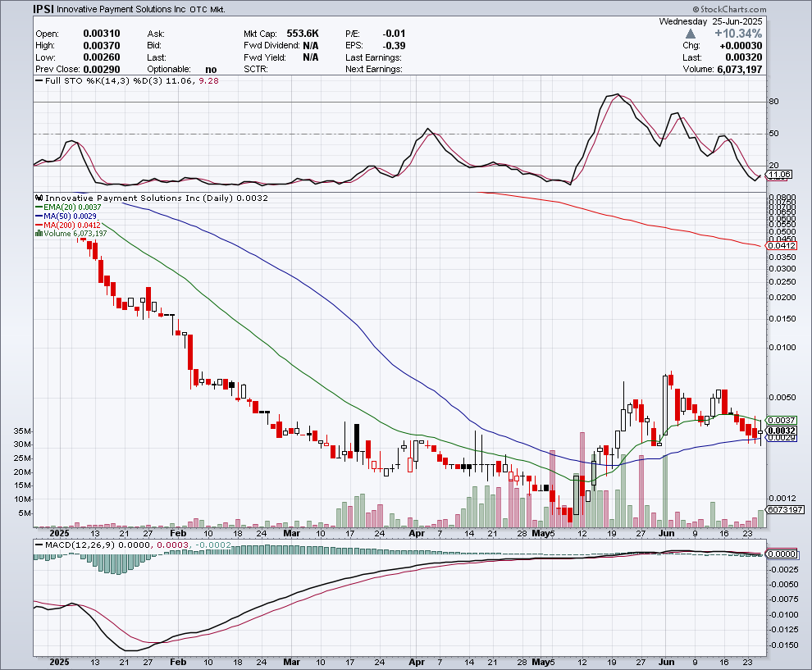This screenshot has width=812, height=670.
Task: Click the 11.06 stochastic value tag
Action: point(779,175)
